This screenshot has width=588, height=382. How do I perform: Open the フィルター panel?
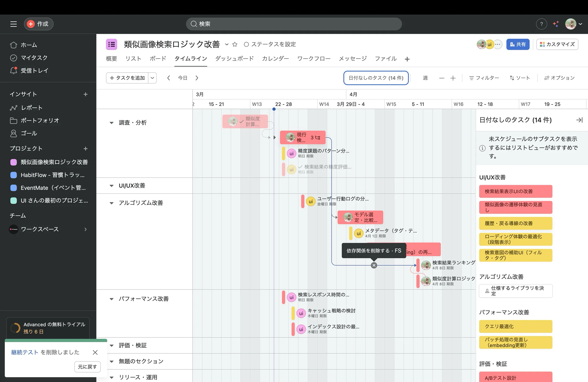(x=484, y=78)
